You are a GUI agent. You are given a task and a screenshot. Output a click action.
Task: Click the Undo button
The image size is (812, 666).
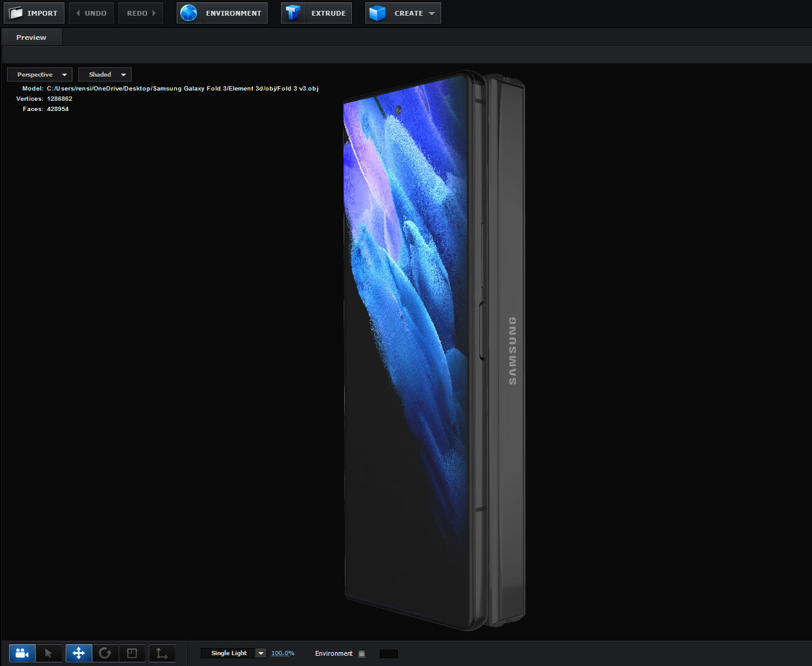pos(91,13)
